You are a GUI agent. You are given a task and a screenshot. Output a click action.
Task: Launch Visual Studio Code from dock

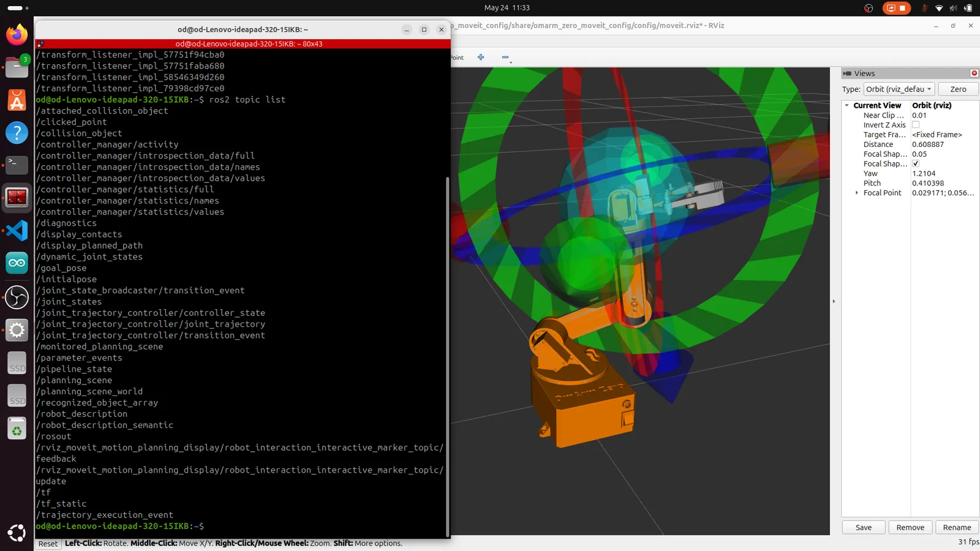(x=17, y=231)
